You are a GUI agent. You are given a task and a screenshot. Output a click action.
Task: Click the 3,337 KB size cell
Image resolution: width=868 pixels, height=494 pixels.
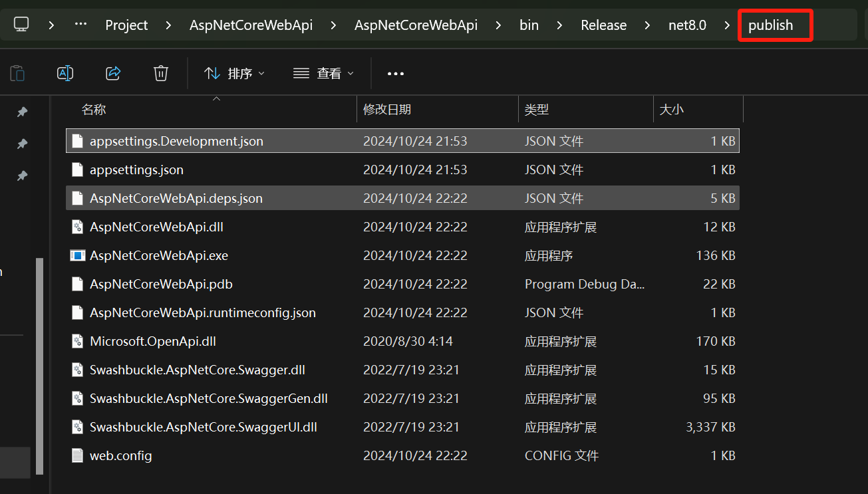pyautogui.click(x=710, y=427)
